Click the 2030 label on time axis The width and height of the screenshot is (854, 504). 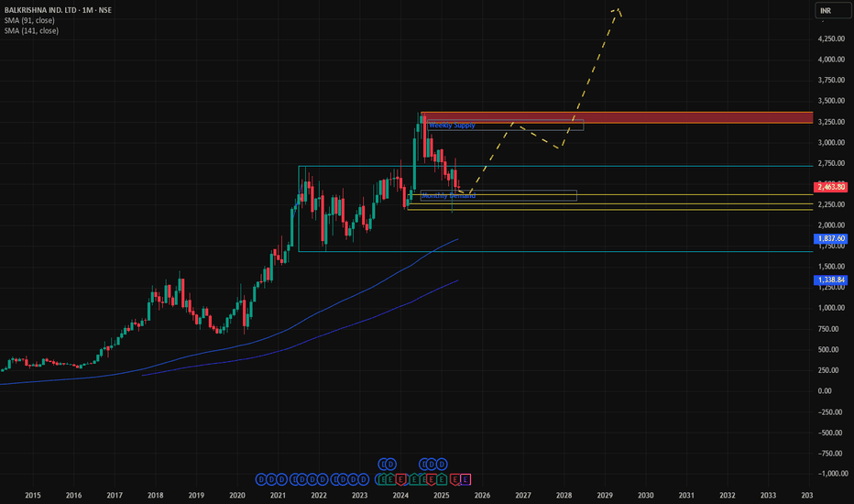tap(645, 495)
